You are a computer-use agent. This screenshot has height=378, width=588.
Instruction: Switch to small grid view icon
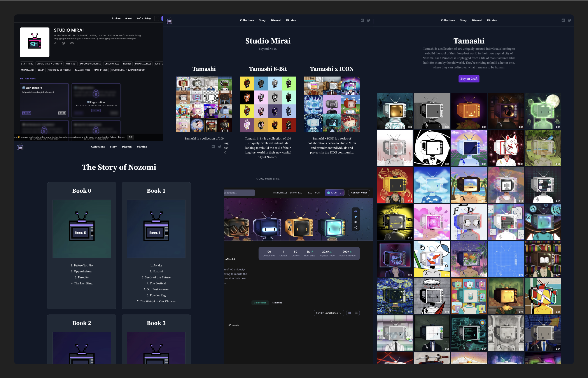[x=356, y=313]
